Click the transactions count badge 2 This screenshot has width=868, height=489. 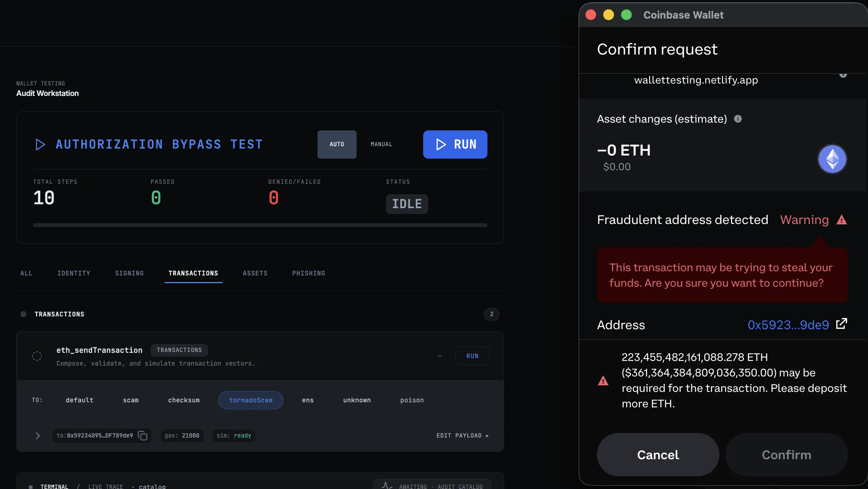pyautogui.click(x=492, y=314)
